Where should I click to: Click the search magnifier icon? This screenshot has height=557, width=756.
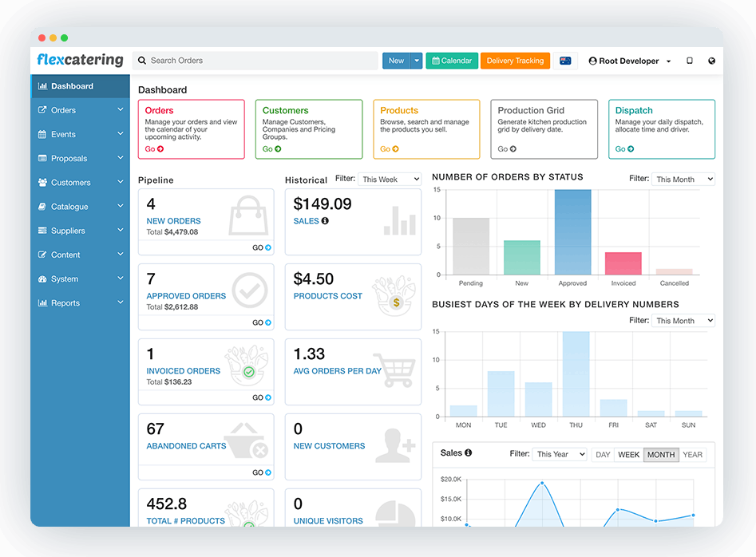pos(142,61)
